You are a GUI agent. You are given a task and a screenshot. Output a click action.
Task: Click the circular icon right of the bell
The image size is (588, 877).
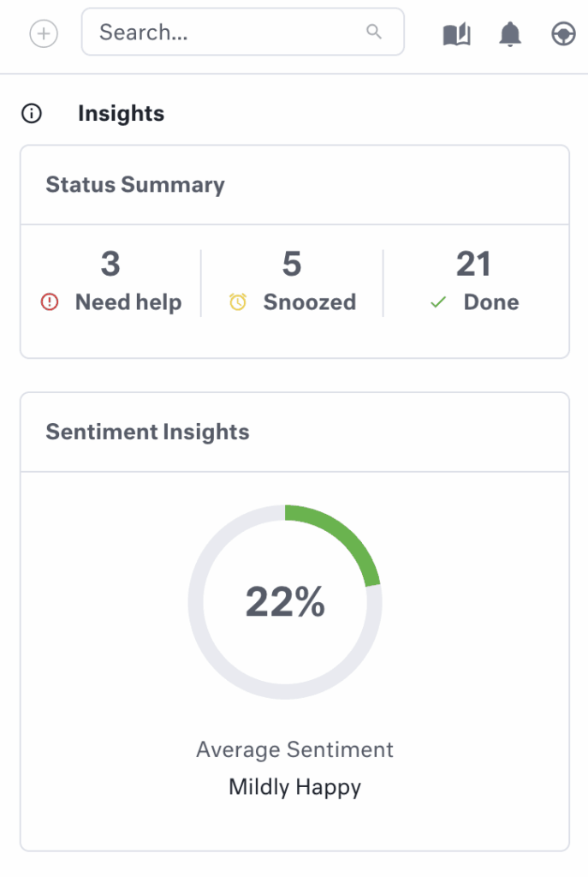[x=562, y=34]
